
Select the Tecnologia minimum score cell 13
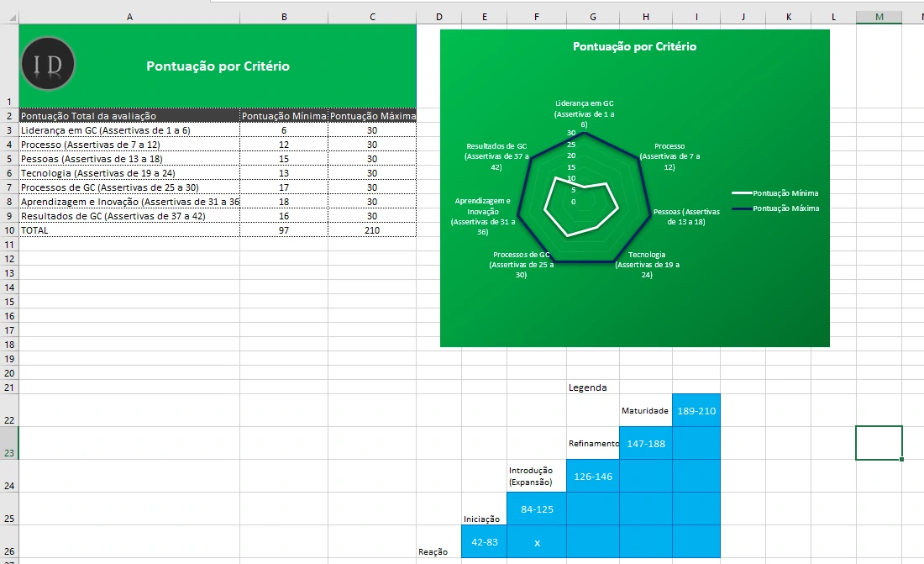[x=284, y=173]
